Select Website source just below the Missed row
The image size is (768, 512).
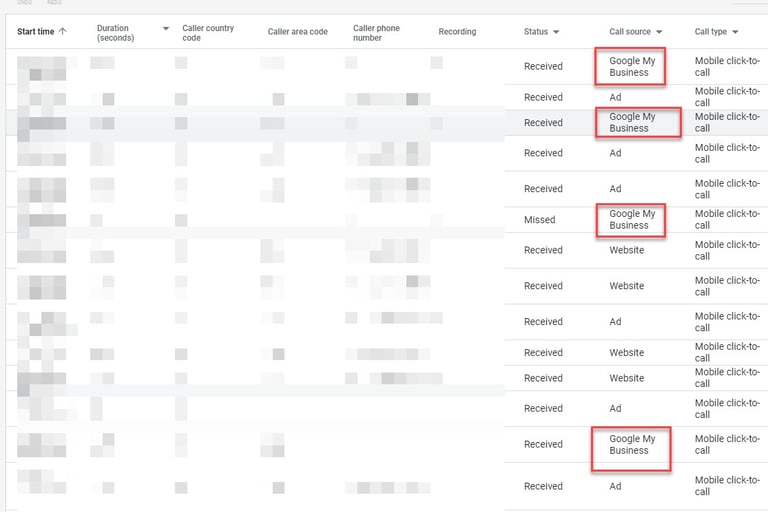pyautogui.click(x=626, y=250)
